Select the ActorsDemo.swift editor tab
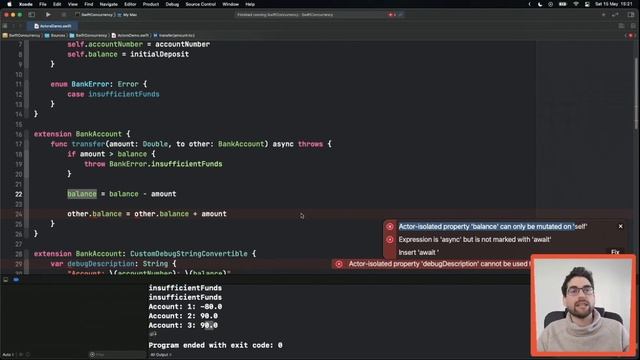Screen dimensions: 640x360 tap(53, 26)
